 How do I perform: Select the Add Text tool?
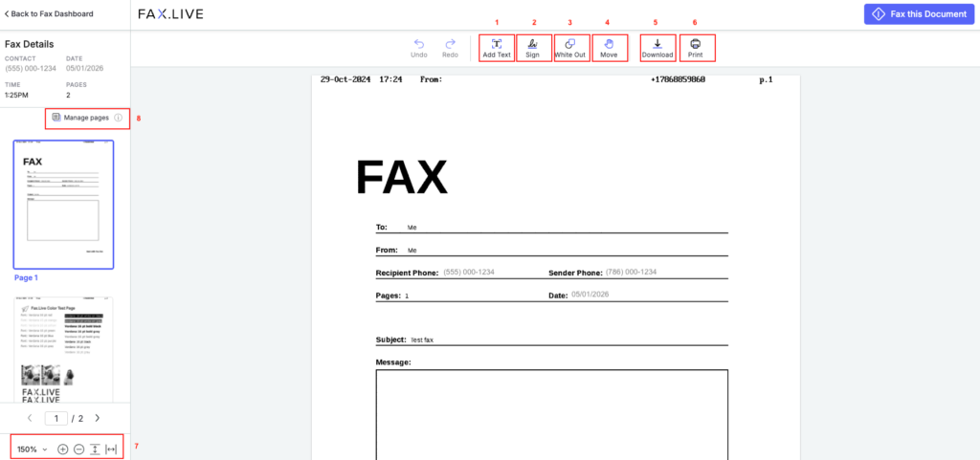497,48
